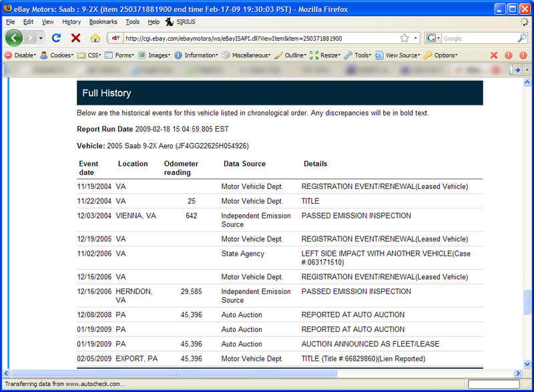Reload the current page
This screenshot has width=534, height=392.
click(x=57, y=38)
